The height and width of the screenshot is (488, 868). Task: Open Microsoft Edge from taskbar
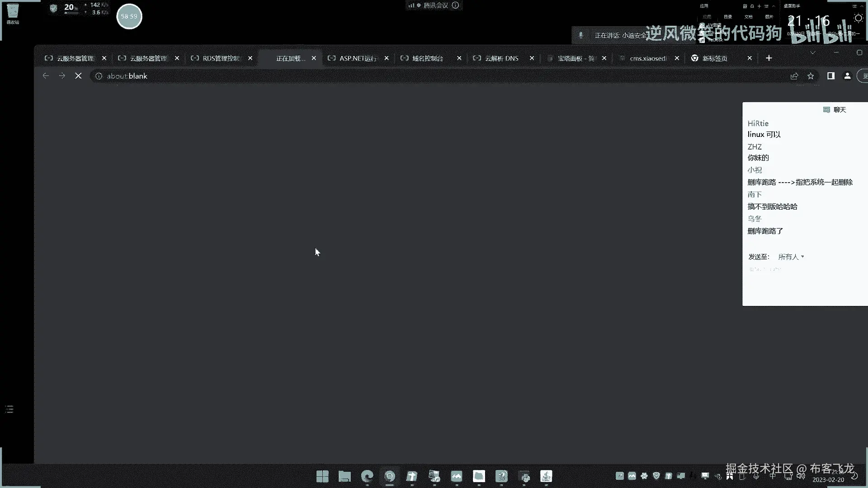pyautogui.click(x=367, y=476)
